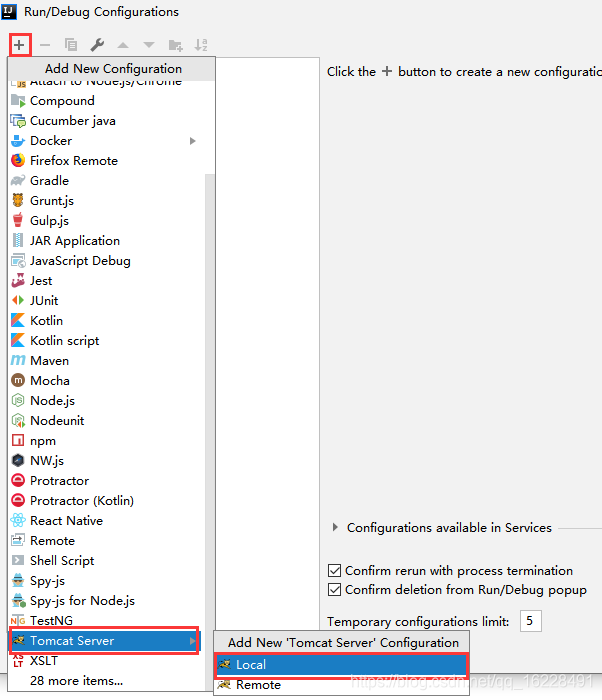Click the Temporary configurations limit field

(531, 621)
